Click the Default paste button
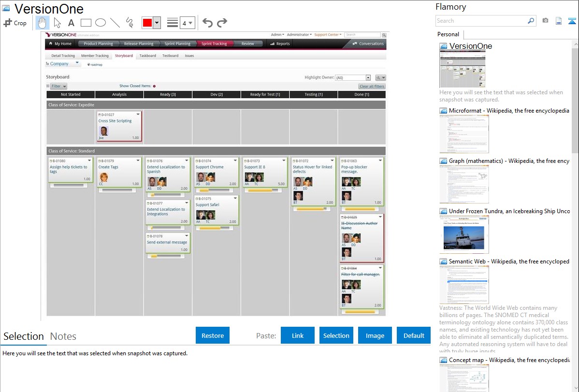The image size is (579, 392). point(414,335)
